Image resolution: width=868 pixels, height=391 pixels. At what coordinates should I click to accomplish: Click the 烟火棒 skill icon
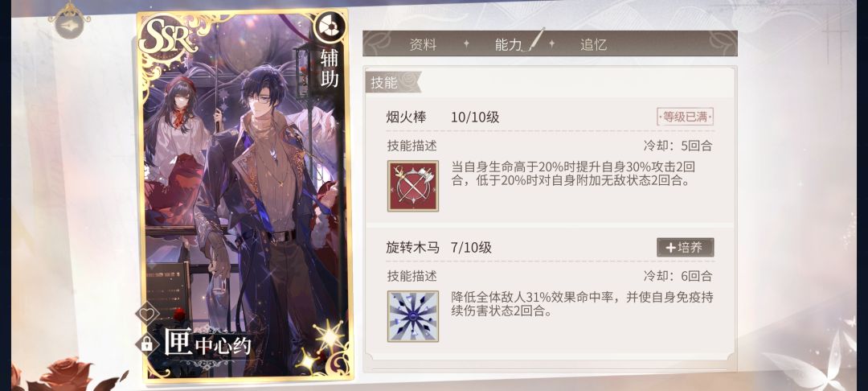tap(413, 186)
